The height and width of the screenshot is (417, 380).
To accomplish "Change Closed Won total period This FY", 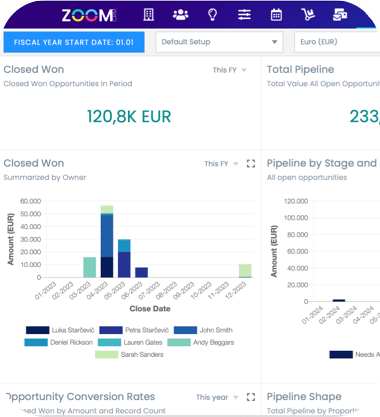I will (229, 70).
